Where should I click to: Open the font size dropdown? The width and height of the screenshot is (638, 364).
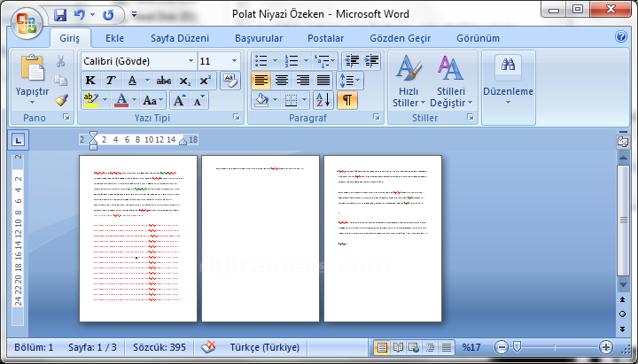pyautogui.click(x=234, y=61)
